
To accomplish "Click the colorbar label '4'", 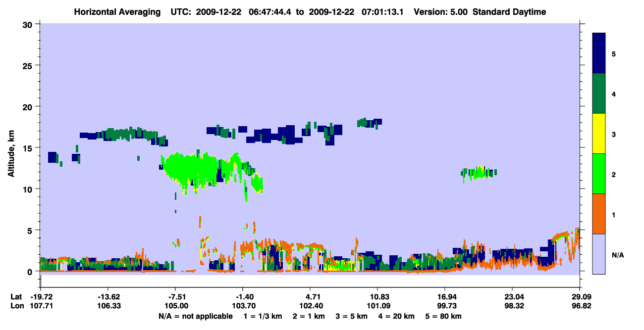I will 614,94.
